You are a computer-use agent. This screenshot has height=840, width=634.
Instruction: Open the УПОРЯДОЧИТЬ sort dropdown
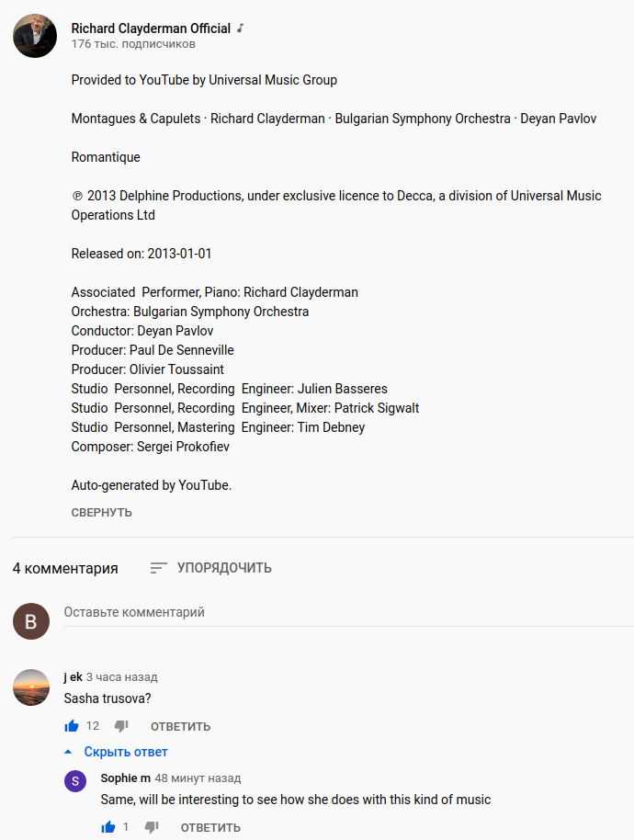coord(224,568)
